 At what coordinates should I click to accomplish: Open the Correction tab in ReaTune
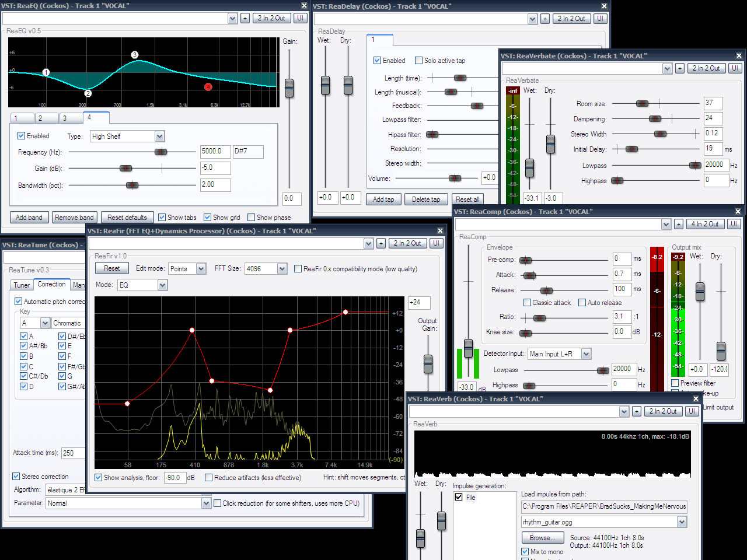tap(51, 284)
